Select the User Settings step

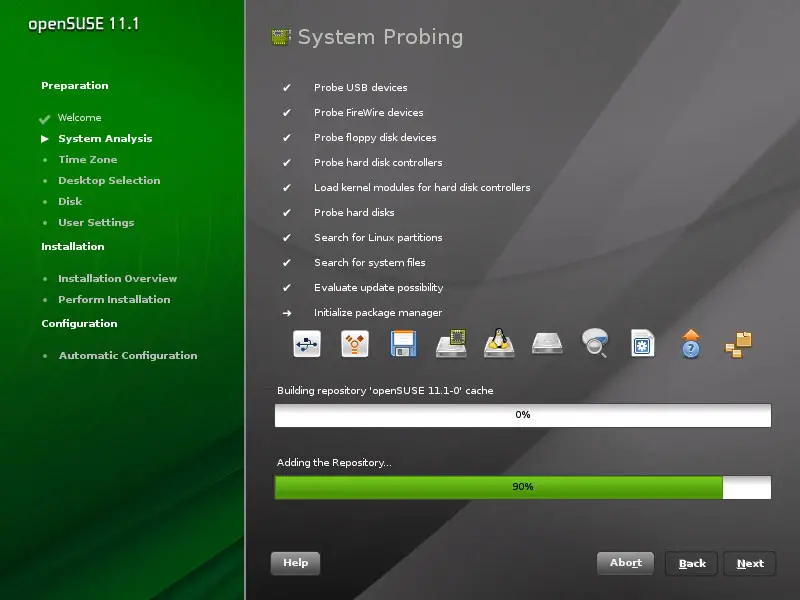pyautogui.click(x=96, y=222)
